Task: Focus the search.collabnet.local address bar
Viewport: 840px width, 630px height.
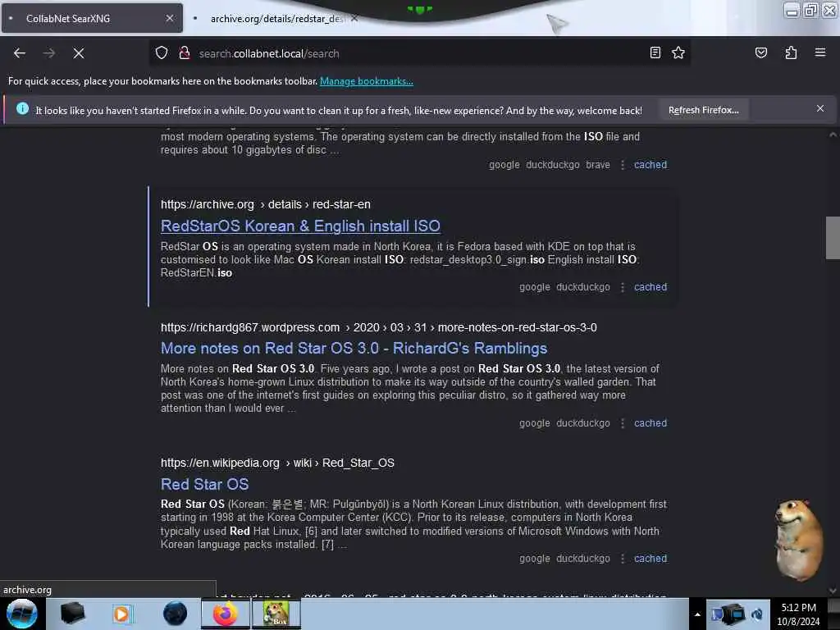Action: [x=418, y=53]
